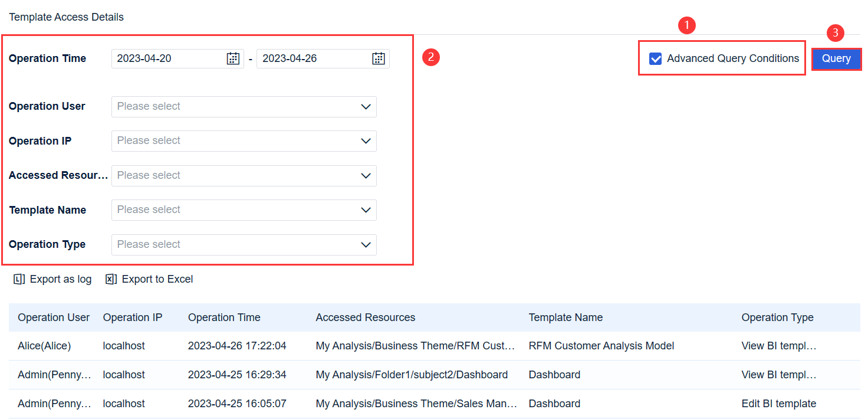
Task: Click My Analysis/Folder1/subject2/Dashboard resource path
Action: pos(412,374)
